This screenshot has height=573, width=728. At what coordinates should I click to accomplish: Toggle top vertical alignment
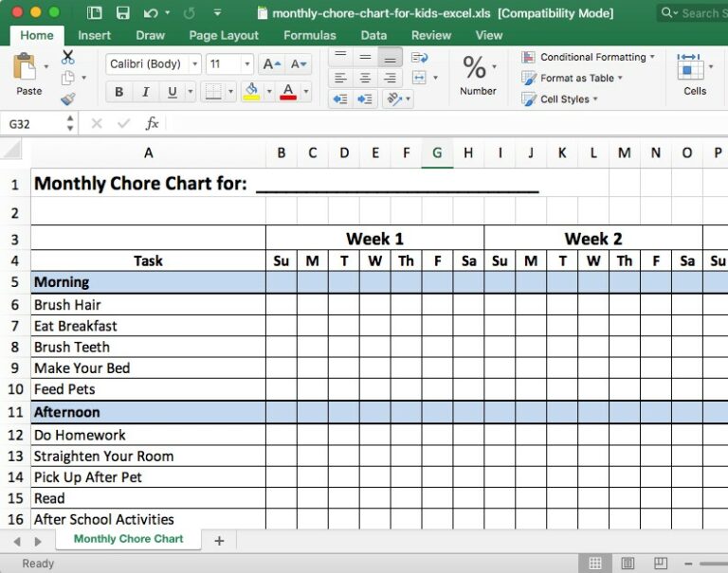coord(340,58)
